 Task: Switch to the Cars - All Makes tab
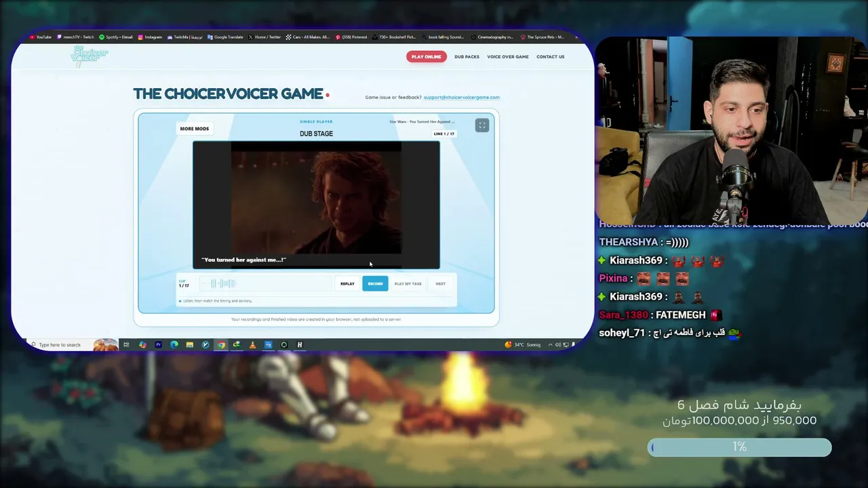pyautogui.click(x=308, y=37)
